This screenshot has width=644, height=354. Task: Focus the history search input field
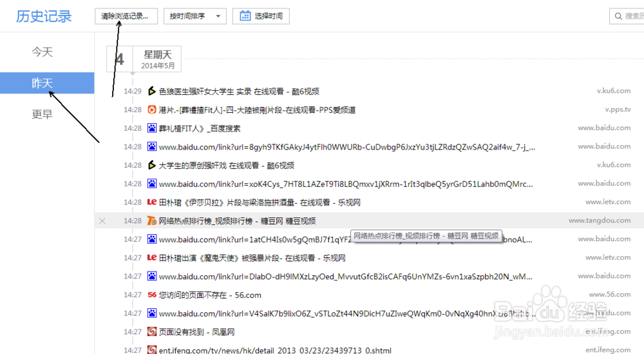coord(627,16)
